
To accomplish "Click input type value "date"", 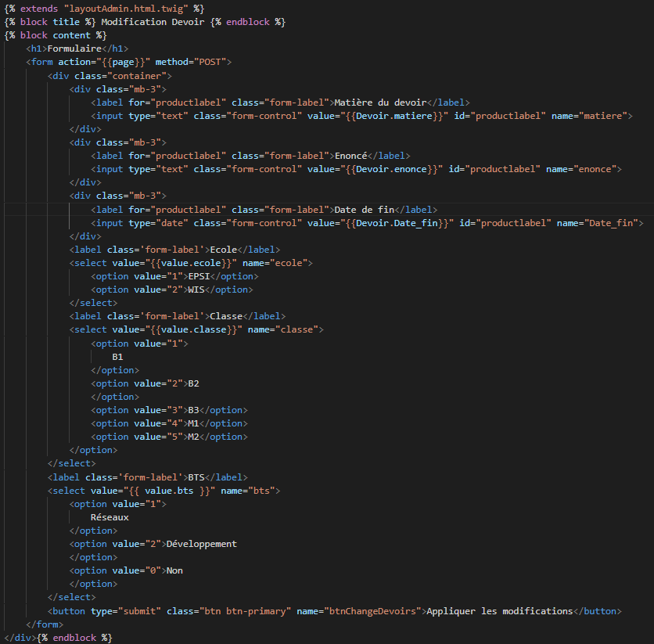I will [172, 223].
